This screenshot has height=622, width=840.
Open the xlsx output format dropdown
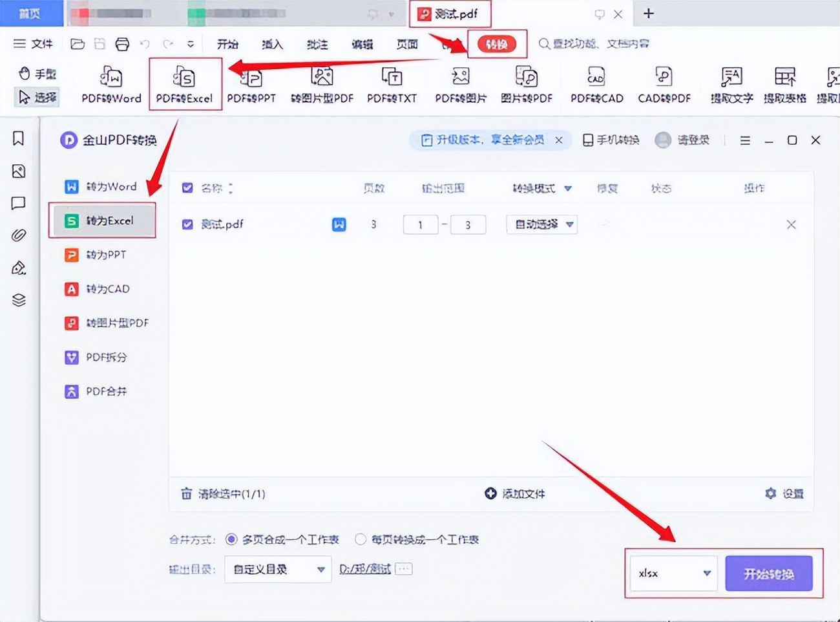point(673,573)
